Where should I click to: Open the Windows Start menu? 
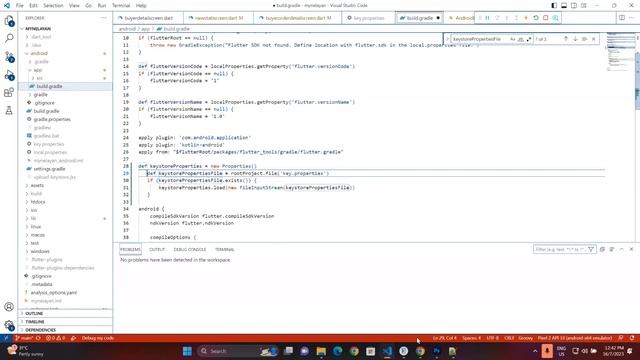187,351
